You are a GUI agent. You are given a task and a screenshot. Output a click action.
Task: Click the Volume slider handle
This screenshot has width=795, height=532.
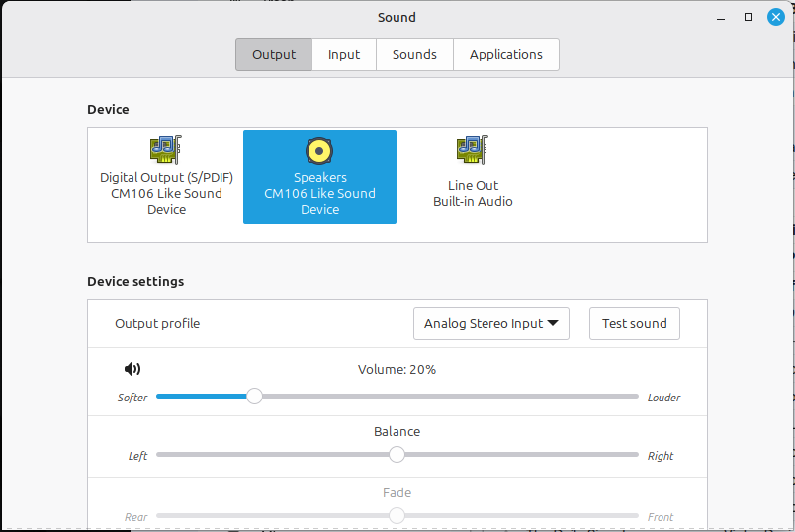254,397
